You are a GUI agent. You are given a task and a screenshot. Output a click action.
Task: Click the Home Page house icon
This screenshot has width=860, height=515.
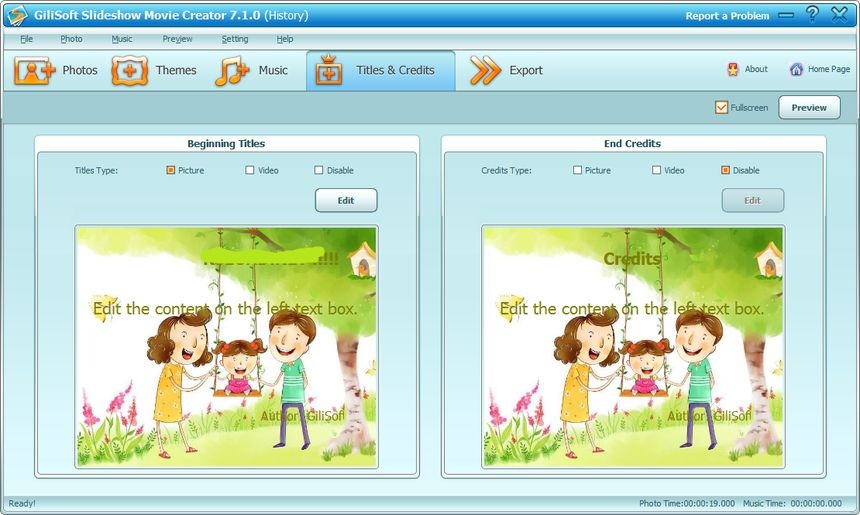[796, 69]
